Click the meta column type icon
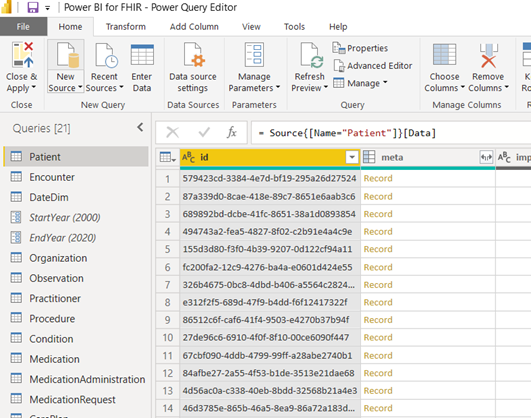531x418 pixels. [x=369, y=157]
